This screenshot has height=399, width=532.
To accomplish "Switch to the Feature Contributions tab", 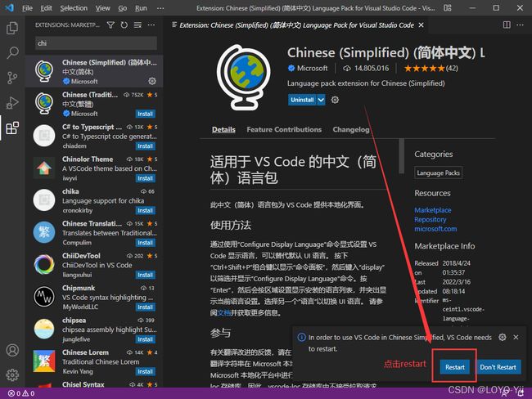I will pyautogui.click(x=284, y=129).
